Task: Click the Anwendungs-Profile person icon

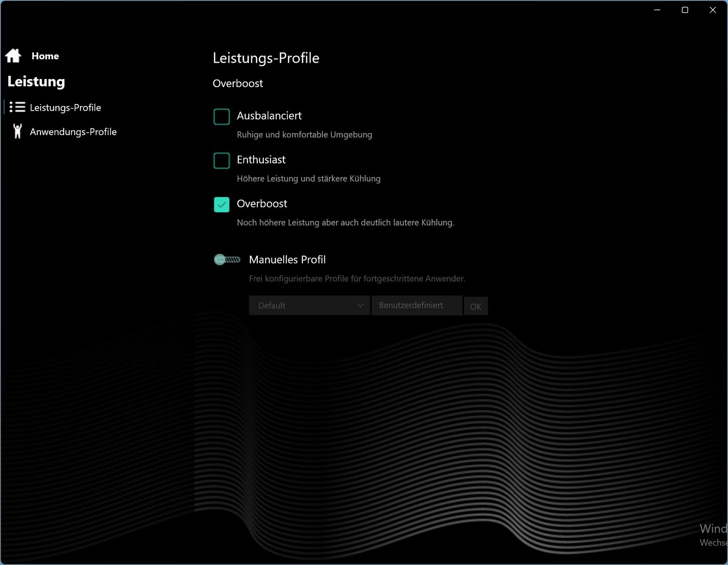Action: pos(17,131)
